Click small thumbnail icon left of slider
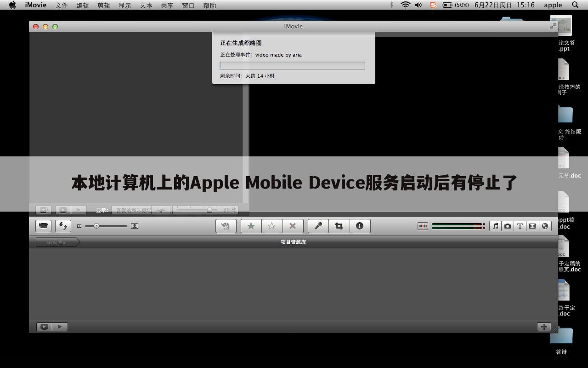Viewport: 588px width, 368px height. pos(79,226)
